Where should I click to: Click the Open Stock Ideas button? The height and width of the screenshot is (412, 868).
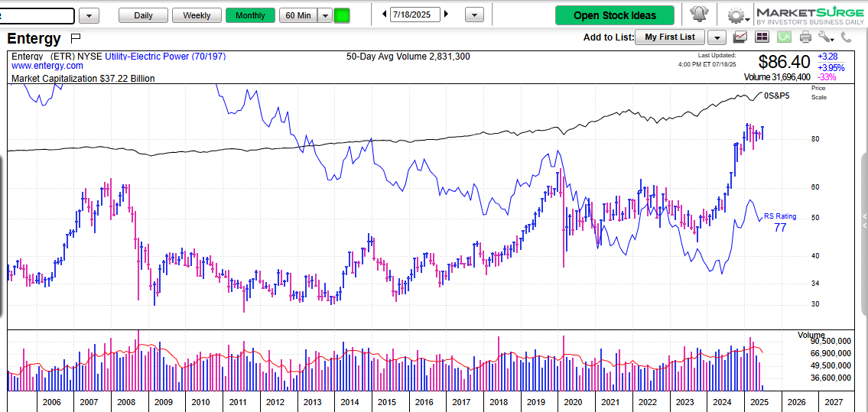[x=614, y=15]
